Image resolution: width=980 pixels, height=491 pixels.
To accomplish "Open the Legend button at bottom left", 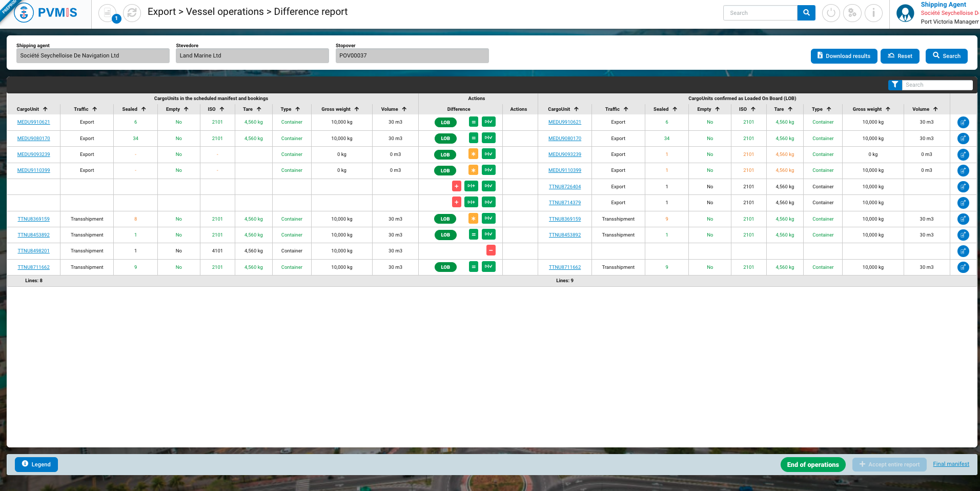I will (x=36, y=464).
